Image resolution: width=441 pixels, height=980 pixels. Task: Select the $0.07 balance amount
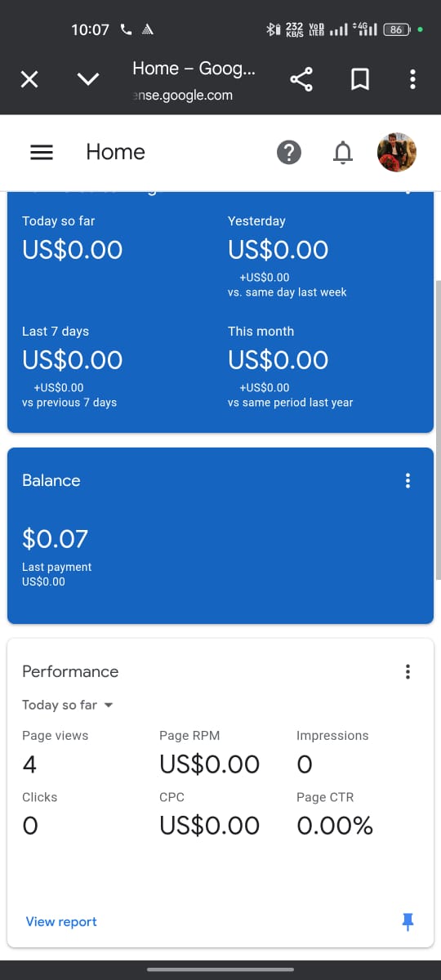click(x=55, y=539)
